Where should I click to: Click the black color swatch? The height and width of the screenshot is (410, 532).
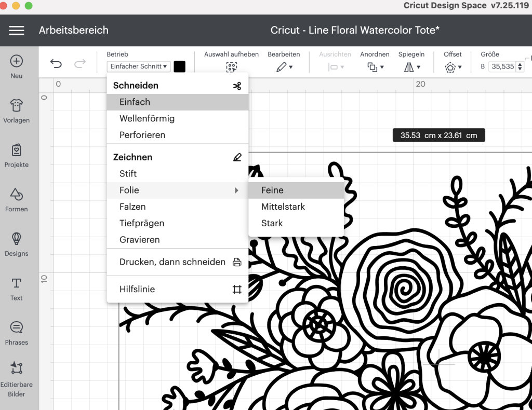tap(179, 66)
